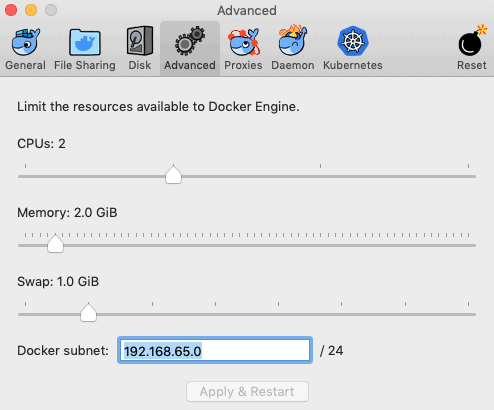The width and height of the screenshot is (494, 410).
Task: Click the Swap slider handle
Action: tap(88, 312)
